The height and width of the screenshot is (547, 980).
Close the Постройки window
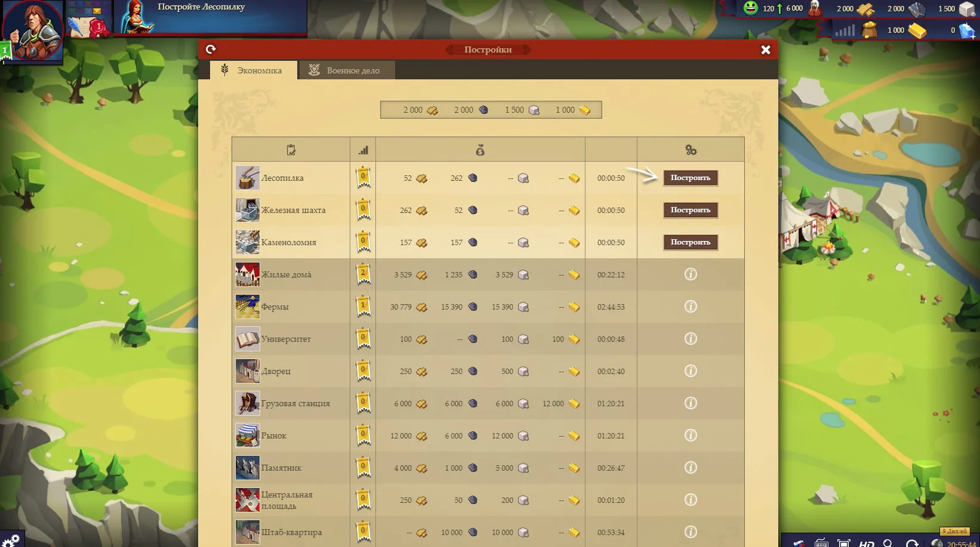[766, 50]
